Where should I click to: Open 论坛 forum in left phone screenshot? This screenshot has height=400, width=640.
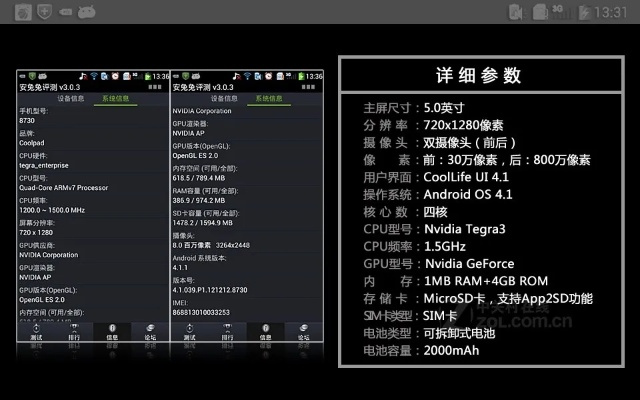(150, 332)
